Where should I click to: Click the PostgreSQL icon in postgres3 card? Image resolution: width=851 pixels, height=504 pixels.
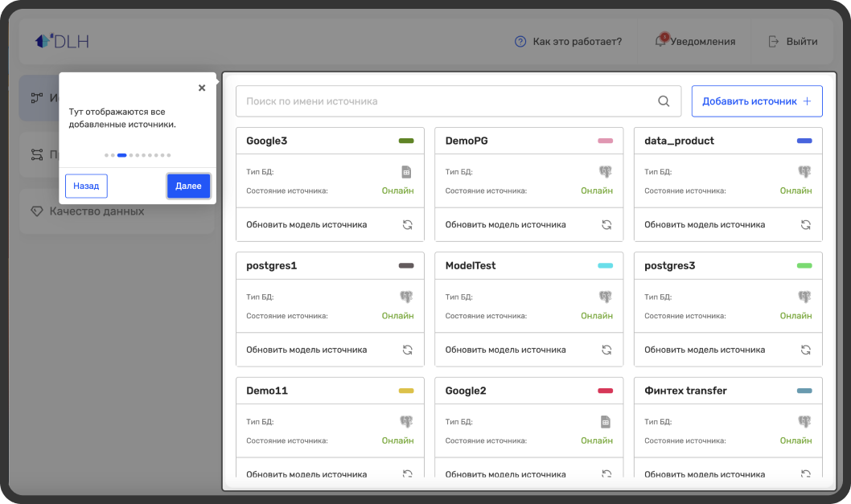pos(805,297)
